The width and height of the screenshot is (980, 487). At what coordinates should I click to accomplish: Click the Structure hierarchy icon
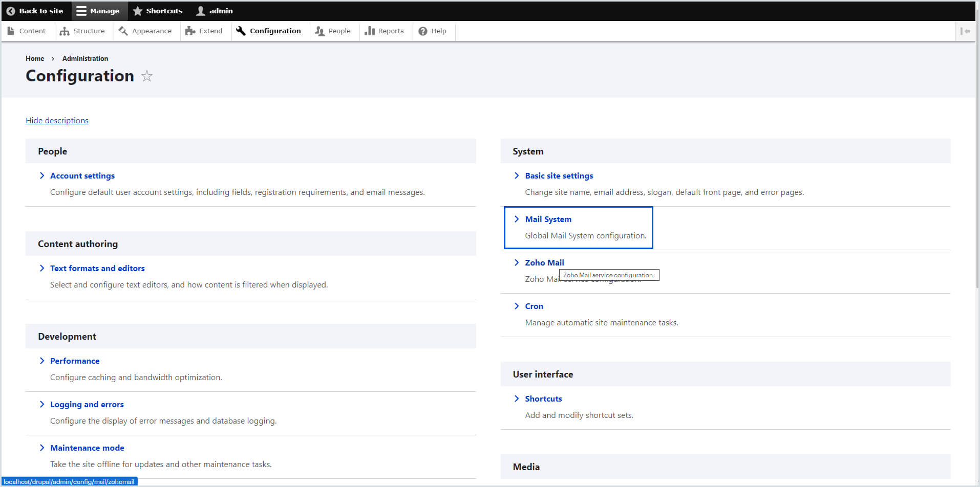coord(65,31)
